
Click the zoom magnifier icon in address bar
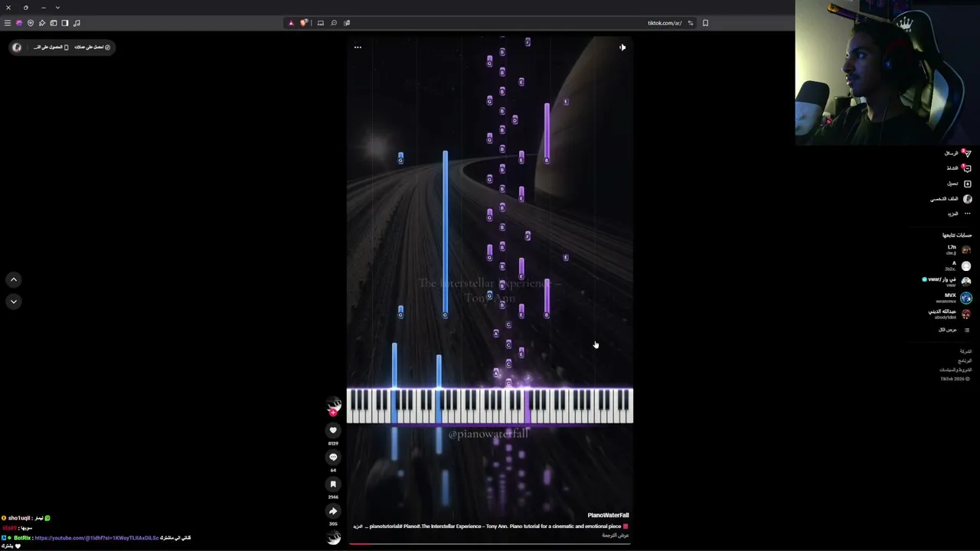coord(334,23)
